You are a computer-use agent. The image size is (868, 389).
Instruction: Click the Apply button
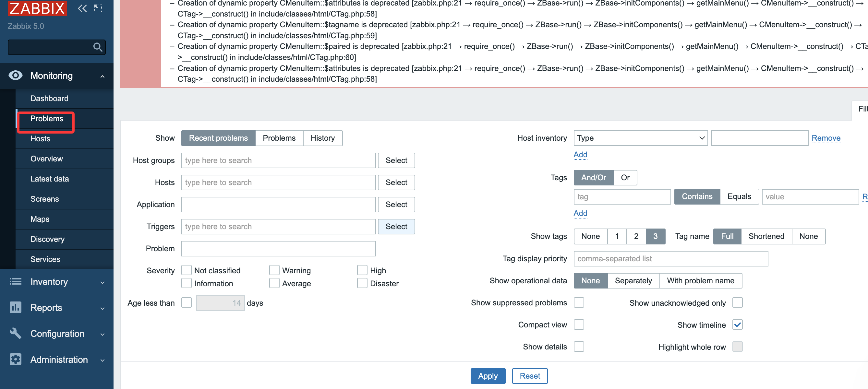[488, 376]
